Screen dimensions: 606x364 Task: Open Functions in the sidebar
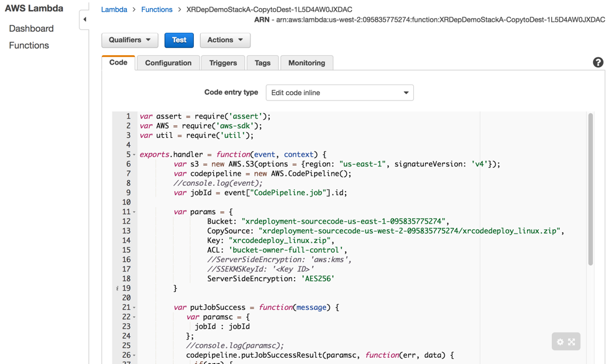(29, 45)
